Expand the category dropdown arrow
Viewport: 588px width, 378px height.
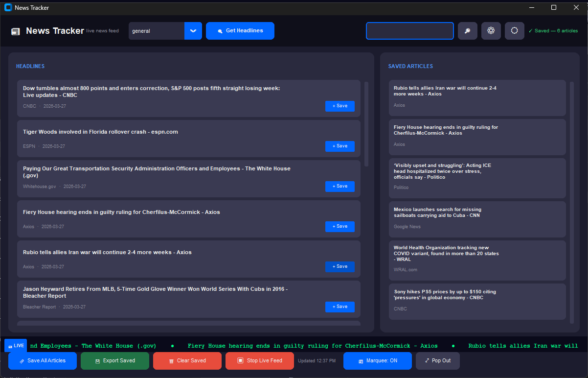[193, 31]
